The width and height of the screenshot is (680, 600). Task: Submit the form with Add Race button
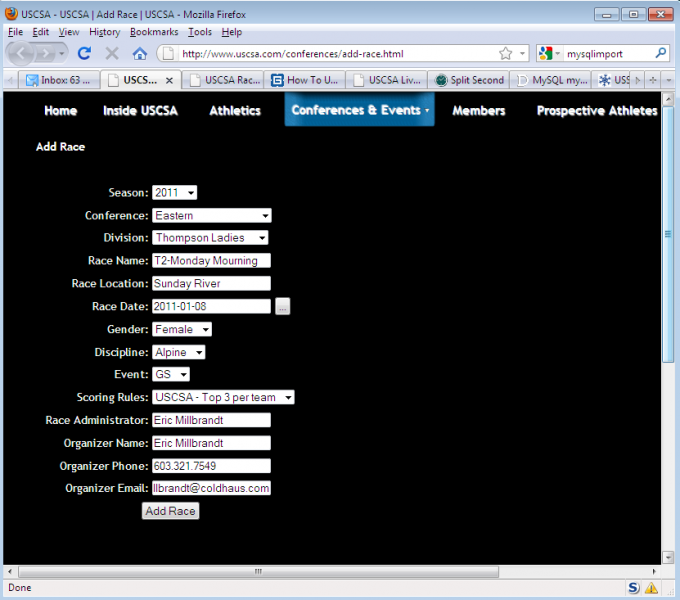(x=170, y=511)
